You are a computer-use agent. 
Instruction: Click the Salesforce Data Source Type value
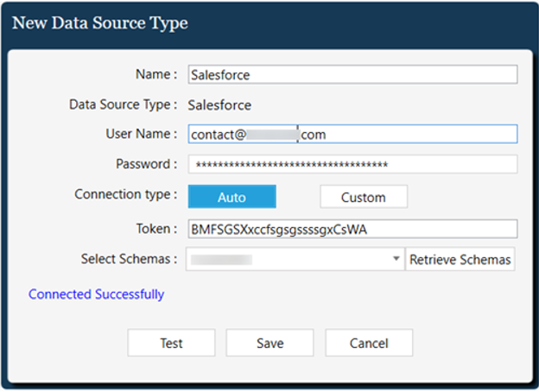point(220,105)
